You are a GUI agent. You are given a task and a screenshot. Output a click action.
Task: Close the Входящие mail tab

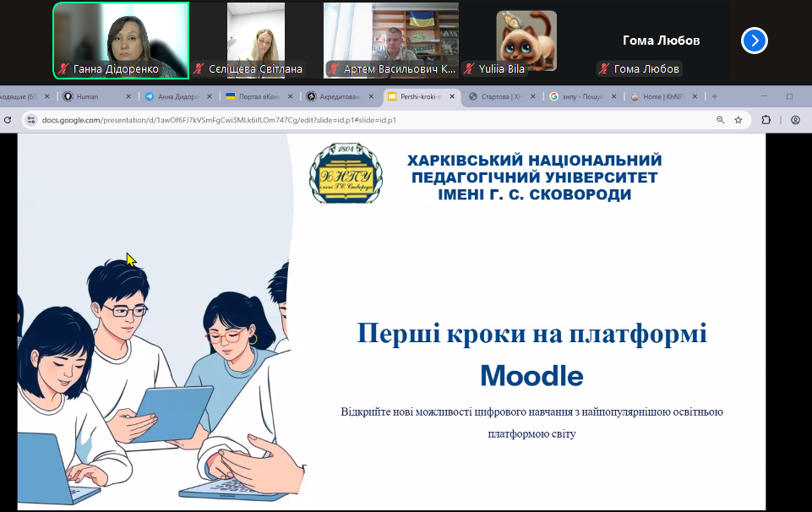tap(46, 96)
